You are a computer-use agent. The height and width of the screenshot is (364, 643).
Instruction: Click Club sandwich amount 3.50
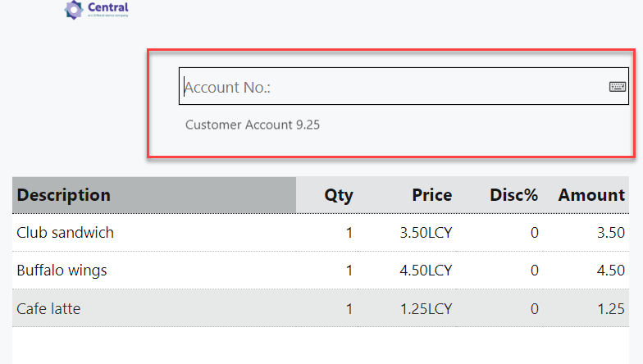(610, 233)
